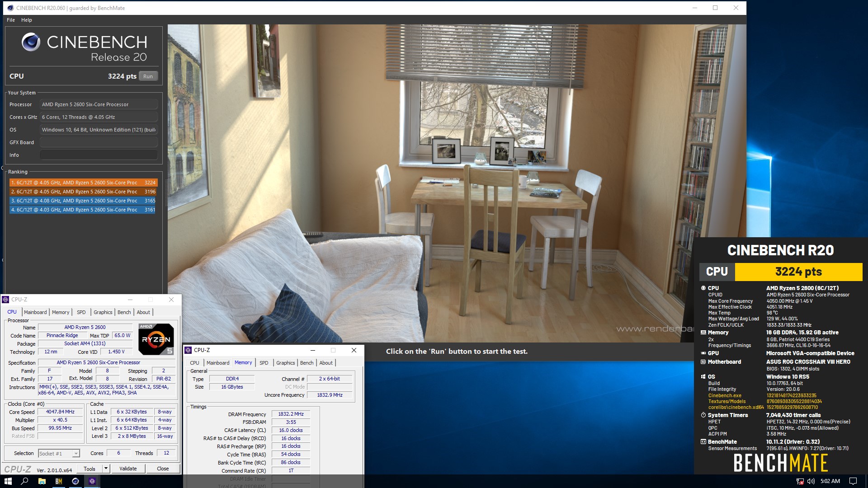This screenshot has height=488, width=868.
Task: Switch to Mainboard tab in front CPU-Z window
Action: (x=218, y=363)
